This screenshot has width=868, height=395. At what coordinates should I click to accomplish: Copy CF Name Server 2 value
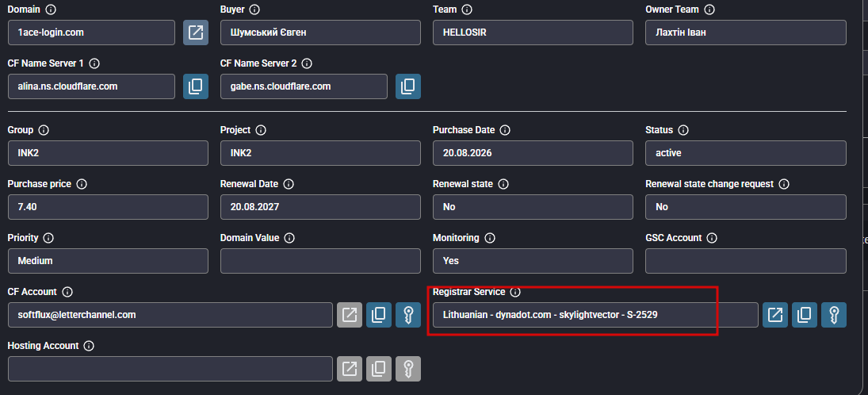408,86
